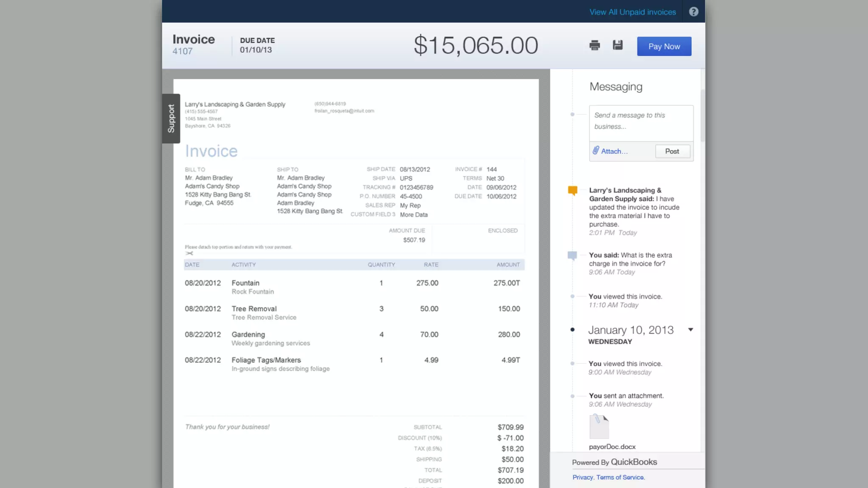Open the Support side tab
The image size is (868, 488).
click(171, 119)
